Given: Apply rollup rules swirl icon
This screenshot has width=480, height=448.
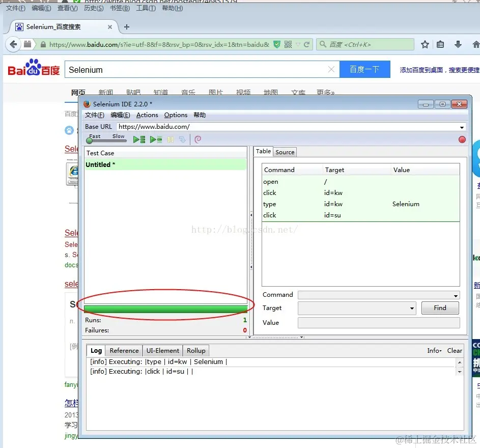Looking at the screenshot, I should pos(198,139).
